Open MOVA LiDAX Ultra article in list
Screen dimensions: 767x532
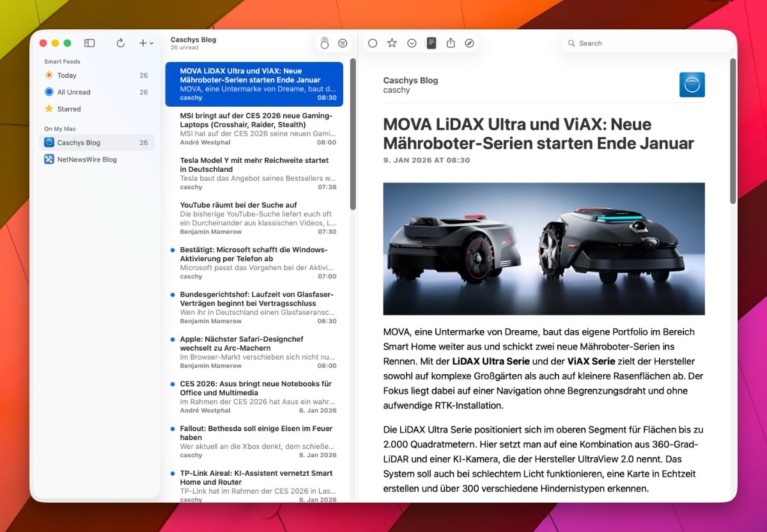(x=254, y=84)
